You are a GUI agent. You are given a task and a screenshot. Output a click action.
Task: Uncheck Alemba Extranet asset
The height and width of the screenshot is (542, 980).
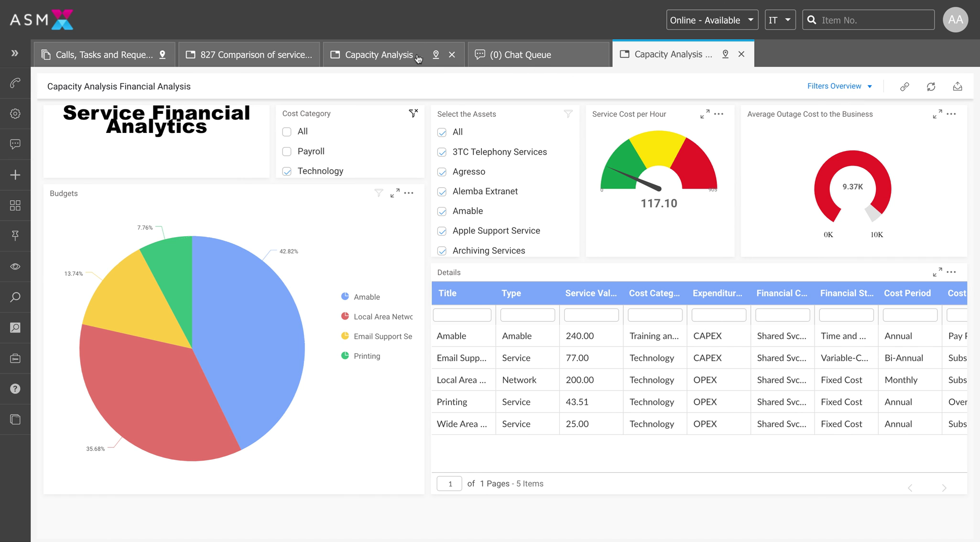442,192
